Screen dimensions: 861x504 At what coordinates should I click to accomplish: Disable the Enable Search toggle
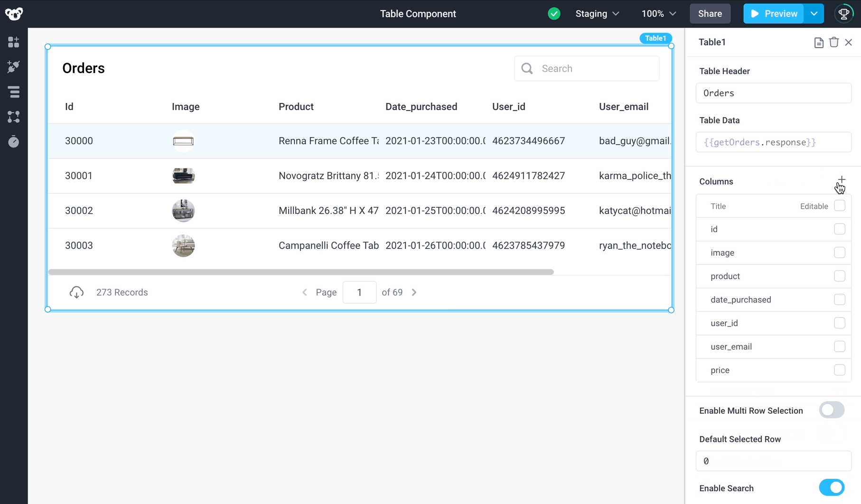[832, 487]
